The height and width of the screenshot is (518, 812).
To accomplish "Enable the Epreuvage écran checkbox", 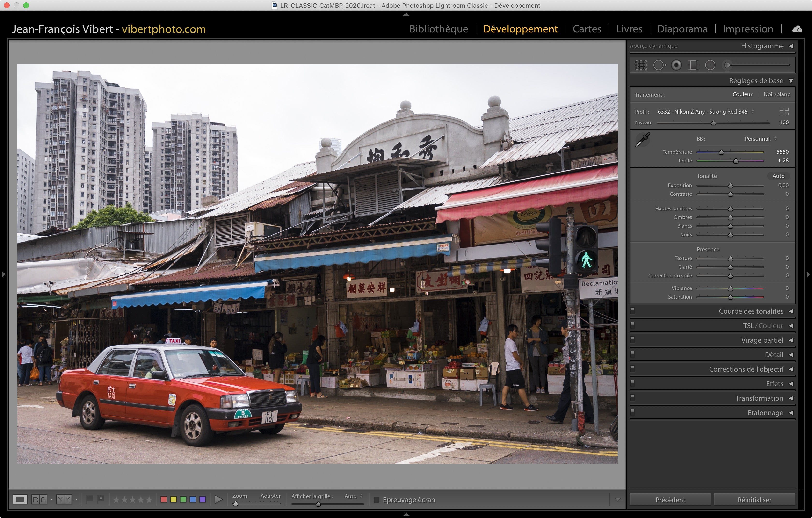I will 377,499.
